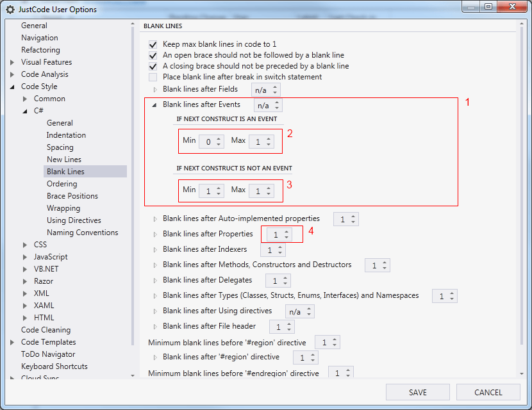Expand the CSS tree node arrow
Screen dimensions: 532x410
point(25,245)
